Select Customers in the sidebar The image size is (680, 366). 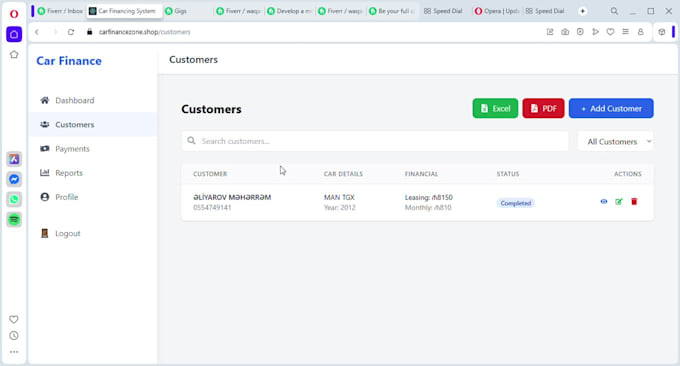point(93,124)
